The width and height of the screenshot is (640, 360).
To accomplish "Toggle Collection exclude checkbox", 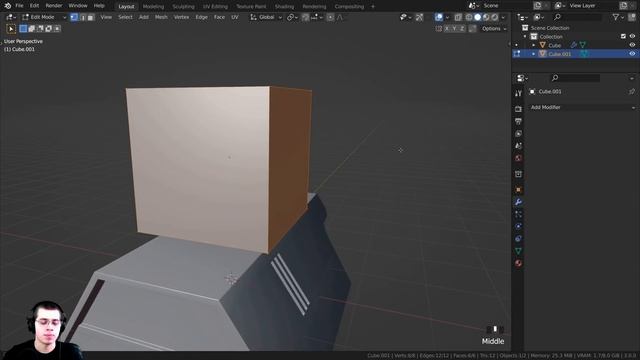I will tap(623, 36).
